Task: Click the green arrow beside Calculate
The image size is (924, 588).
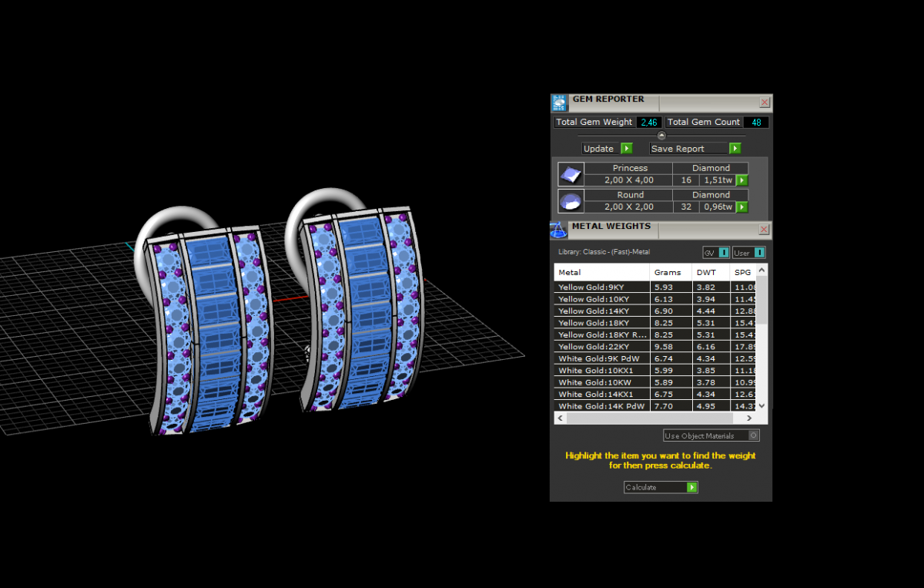Action: coord(692,487)
